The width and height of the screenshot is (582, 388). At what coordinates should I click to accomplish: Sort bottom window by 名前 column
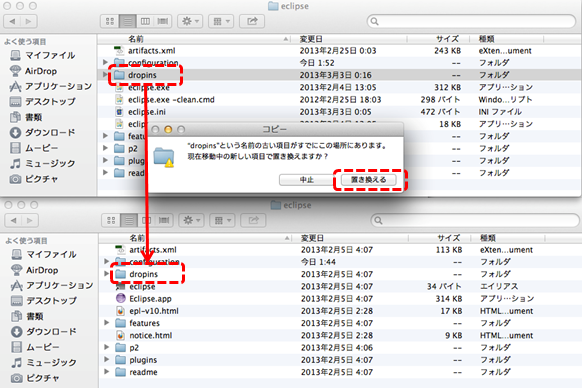point(196,238)
